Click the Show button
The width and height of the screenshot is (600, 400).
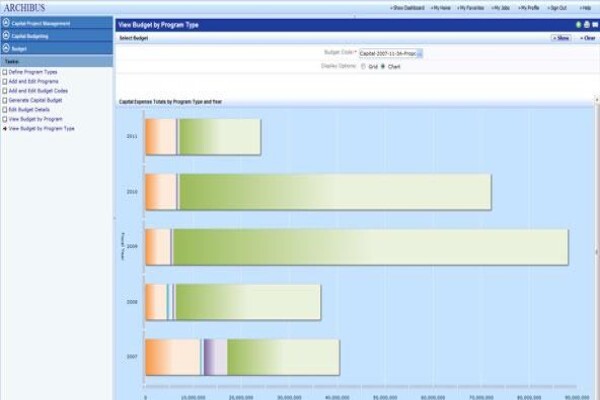[x=561, y=38]
